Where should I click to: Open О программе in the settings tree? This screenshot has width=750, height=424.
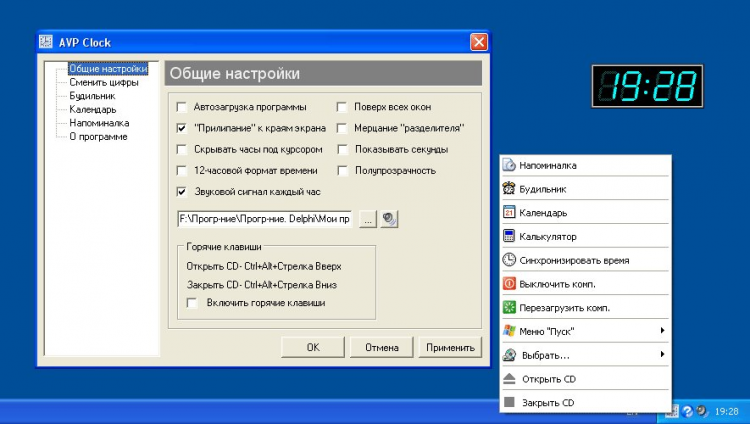coord(98,136)
